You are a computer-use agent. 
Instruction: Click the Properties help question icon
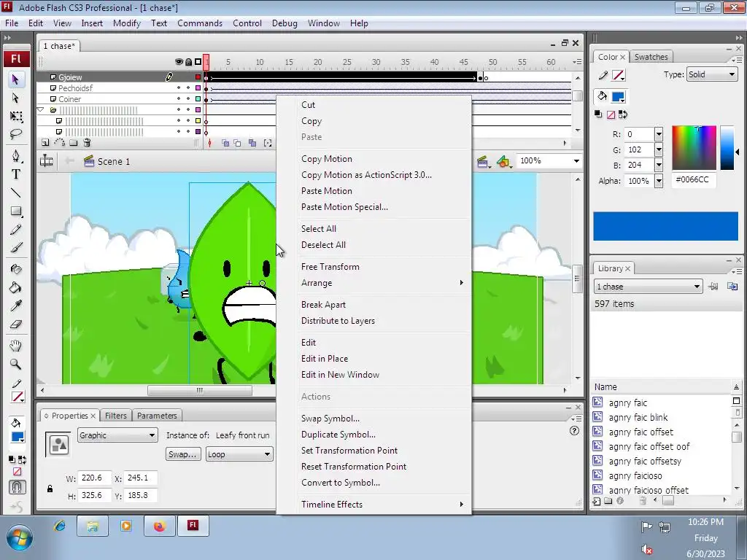pyautogui.click(x=574, y=430)
